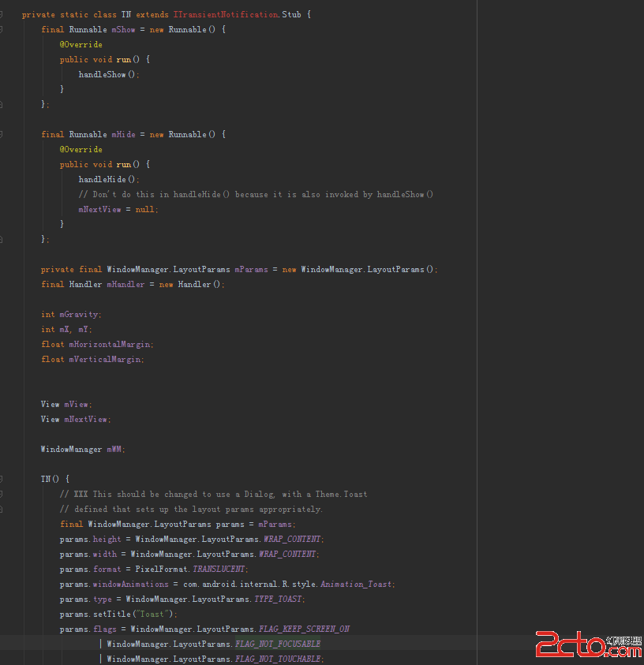Click the handleShow(); call line

(x=109, y=75)
